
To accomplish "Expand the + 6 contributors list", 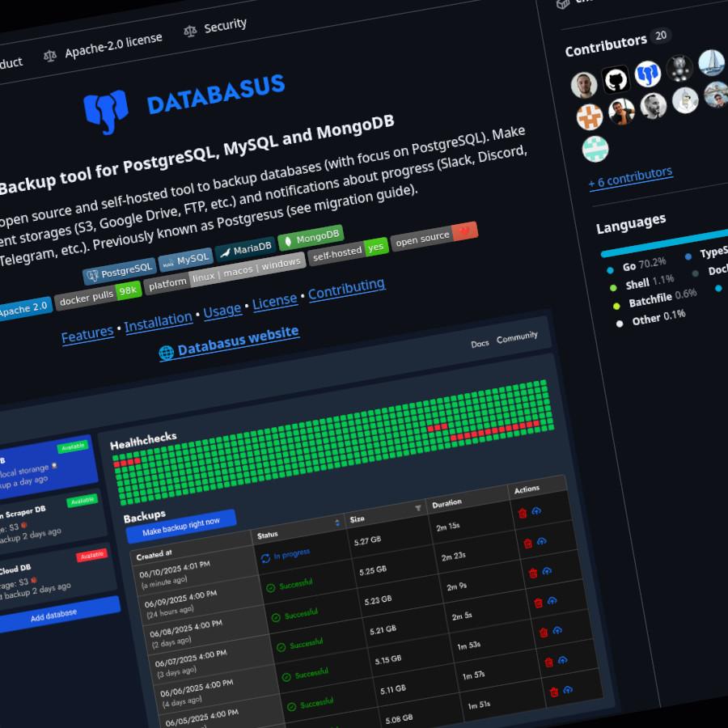I will pos(629,177).
